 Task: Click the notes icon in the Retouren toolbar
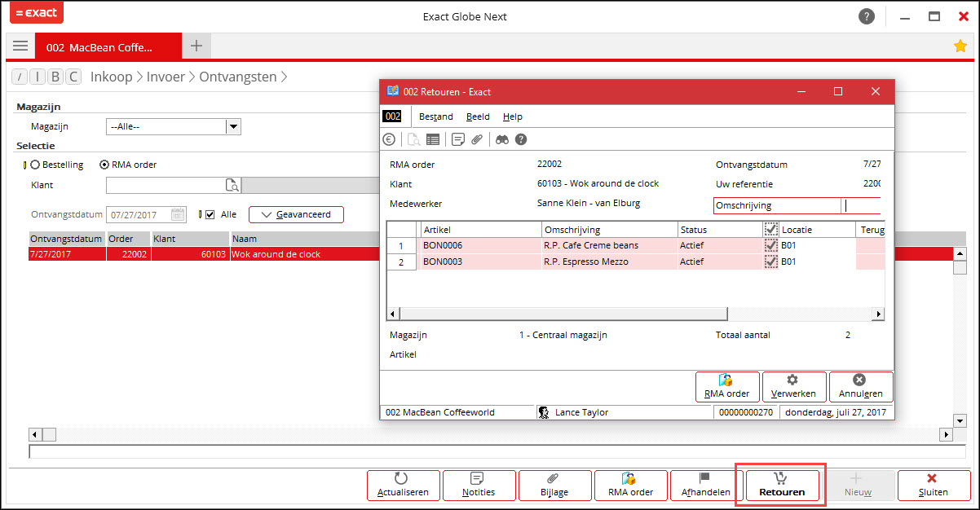click(x=458, y=139)
